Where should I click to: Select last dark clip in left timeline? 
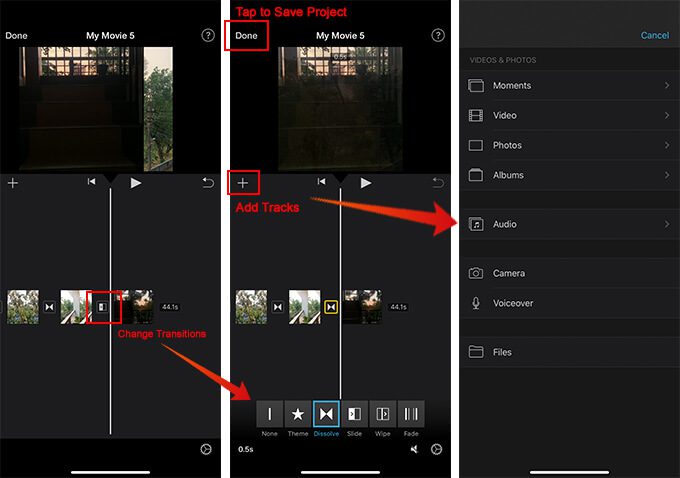click(136, 307)
